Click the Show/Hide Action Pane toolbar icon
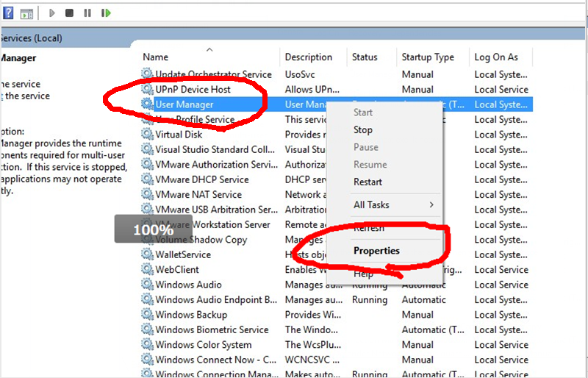Viewport: 588px width, 378px height. [x=26, y=13]
